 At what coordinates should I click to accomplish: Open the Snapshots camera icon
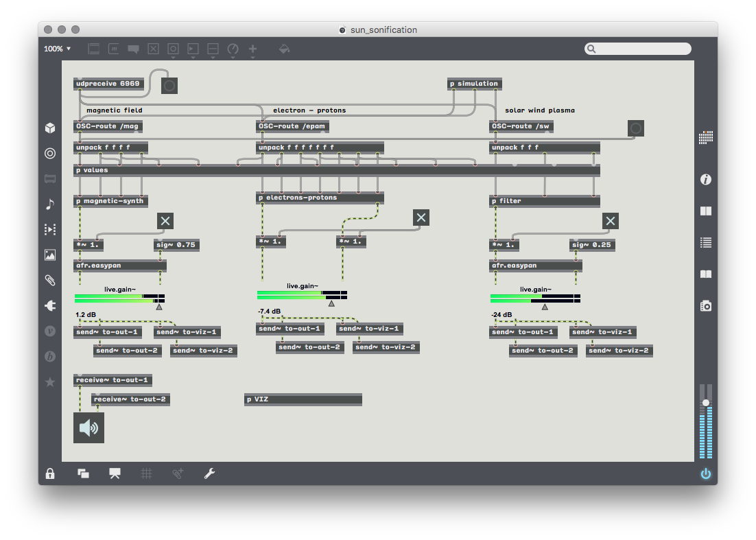705,306
